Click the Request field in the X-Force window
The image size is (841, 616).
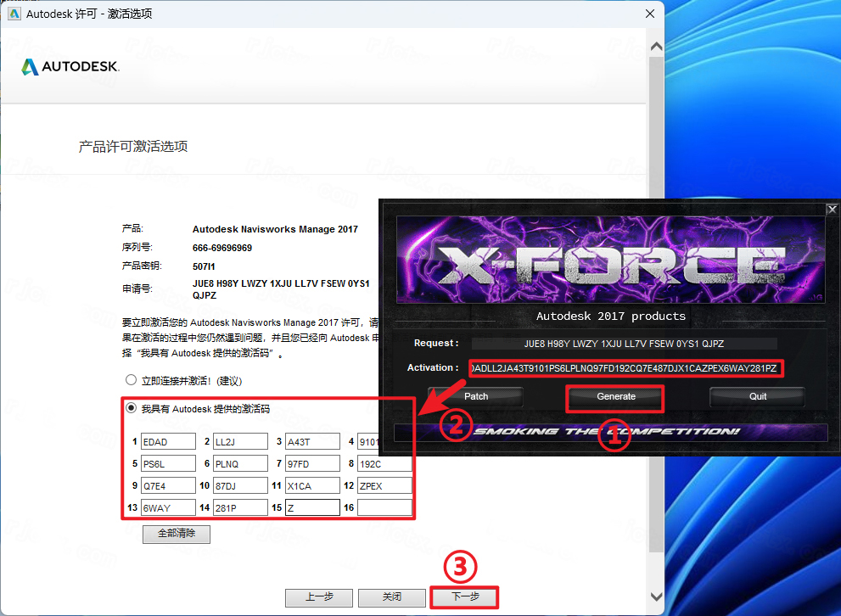pyautogui.click(x=624, y=344)
